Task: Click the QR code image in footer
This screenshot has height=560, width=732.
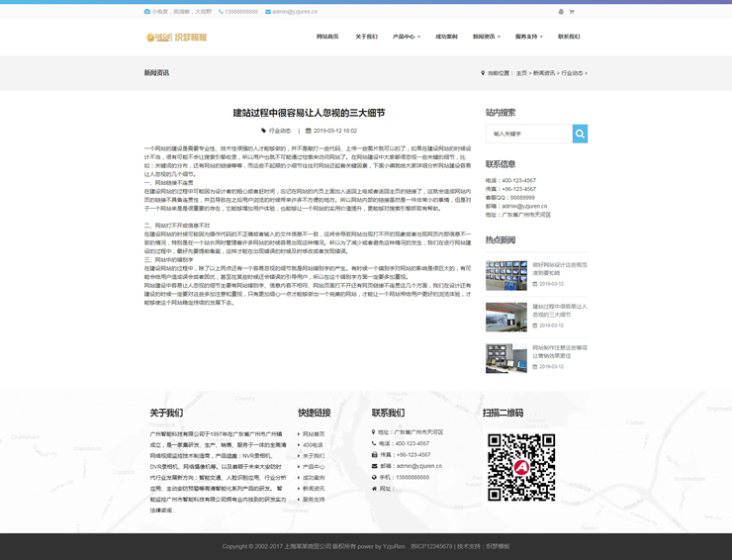Action: [521, 467]
